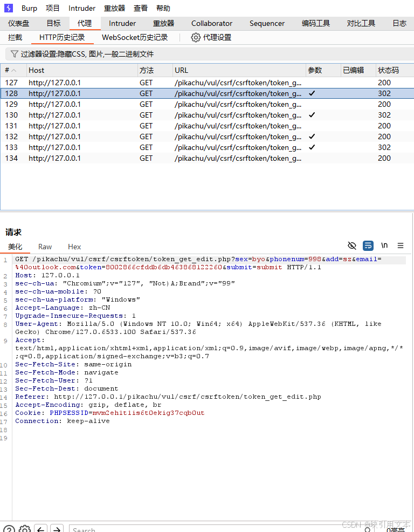Open the Burp menu

[29, 8]
